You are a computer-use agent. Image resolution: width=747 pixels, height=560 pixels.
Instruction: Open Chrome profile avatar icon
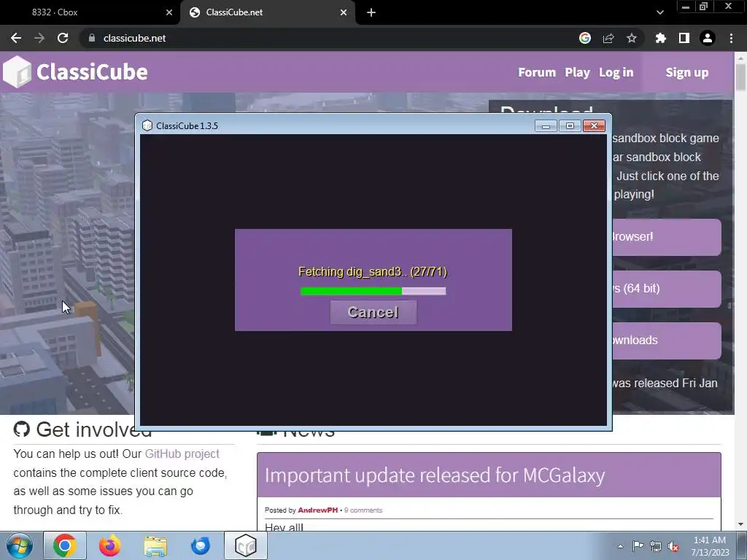pos(708,38)
